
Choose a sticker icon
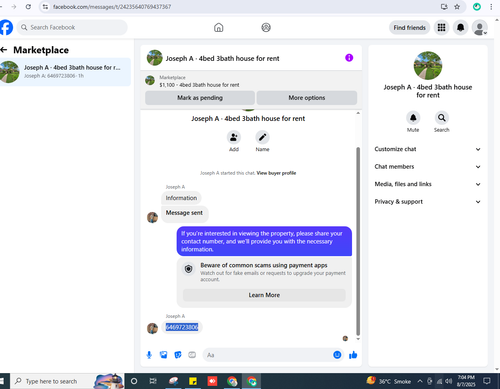[178, 355]
